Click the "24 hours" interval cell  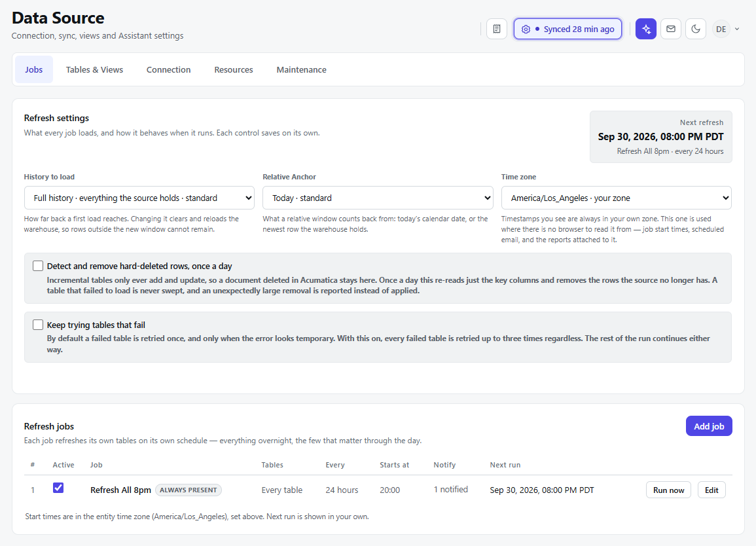pos(342,490)
